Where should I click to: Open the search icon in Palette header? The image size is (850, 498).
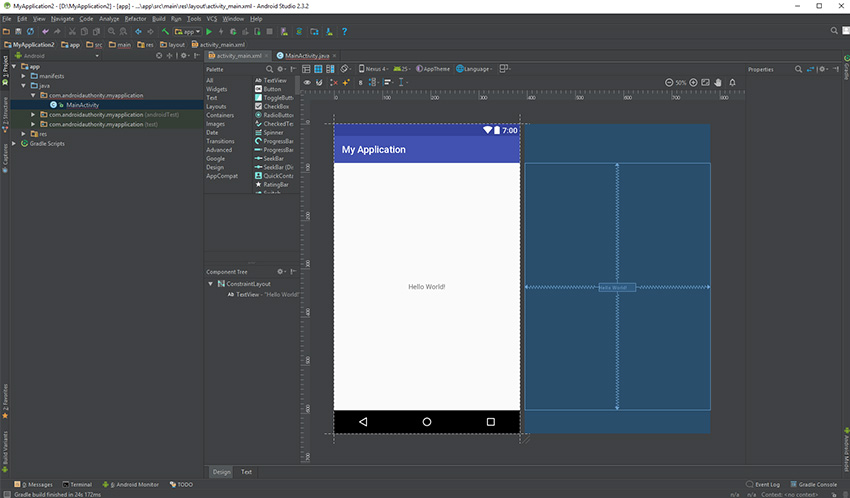(x=269, y=69)
